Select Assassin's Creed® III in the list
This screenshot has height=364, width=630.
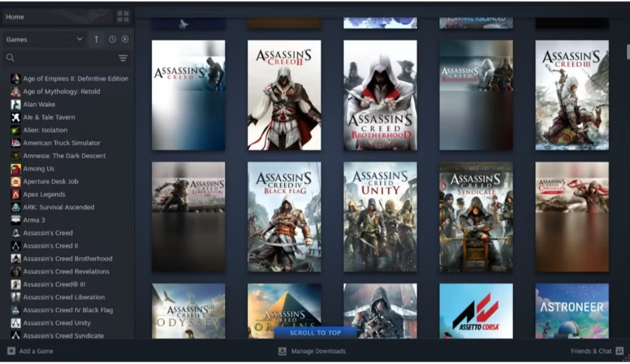tap(54, 284)
